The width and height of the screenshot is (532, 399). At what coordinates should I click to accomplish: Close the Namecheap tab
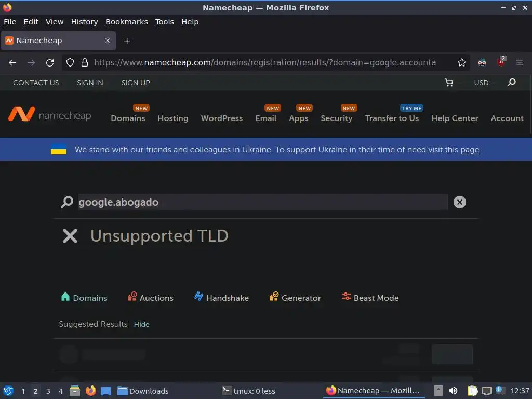click(108, 41)
